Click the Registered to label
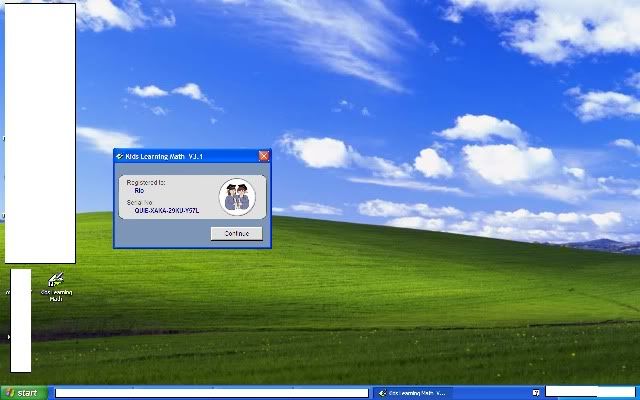Image resolution: width=640 pixels, height=400 pixels. (x=146, y=182)
